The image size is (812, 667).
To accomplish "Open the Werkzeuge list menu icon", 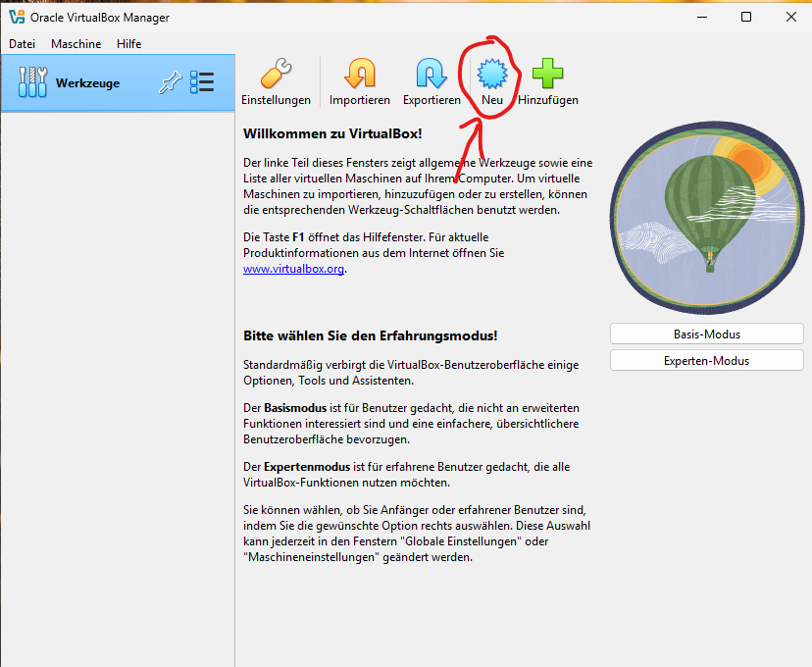I will tap(202, 82).
